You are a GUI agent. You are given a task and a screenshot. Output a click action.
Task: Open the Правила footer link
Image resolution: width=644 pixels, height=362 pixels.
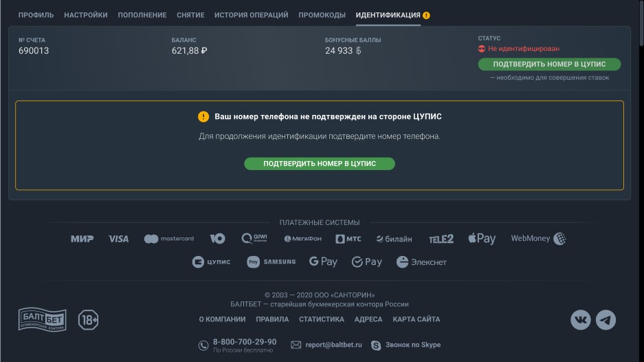pos(272,319)
